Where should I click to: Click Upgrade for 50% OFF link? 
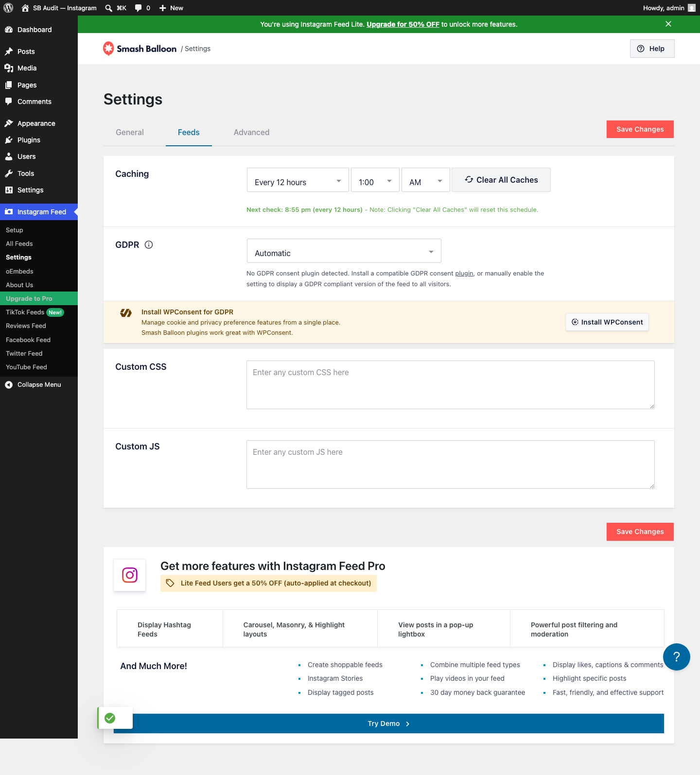coord(403,24)
